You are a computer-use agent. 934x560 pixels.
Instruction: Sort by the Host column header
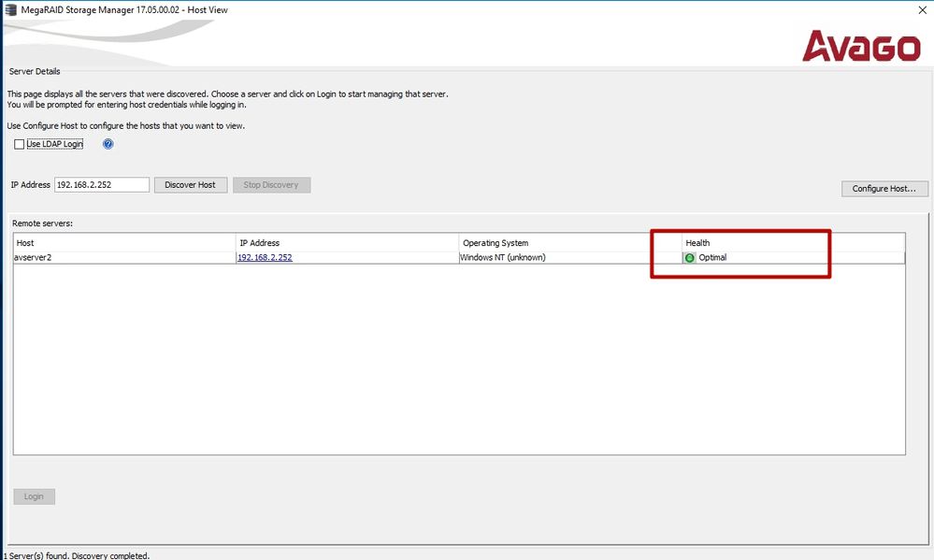tap(124, 242)
